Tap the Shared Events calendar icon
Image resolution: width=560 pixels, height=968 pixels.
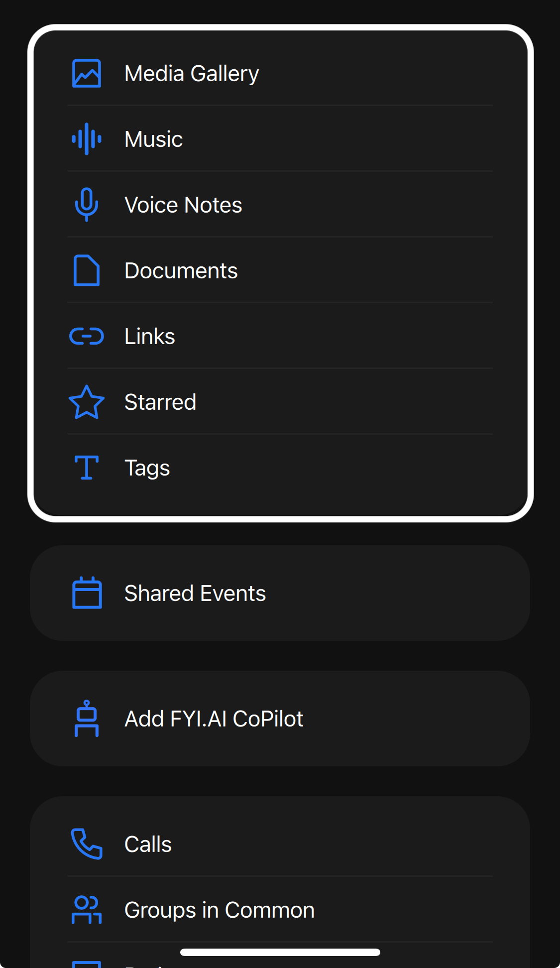(87, 593)
